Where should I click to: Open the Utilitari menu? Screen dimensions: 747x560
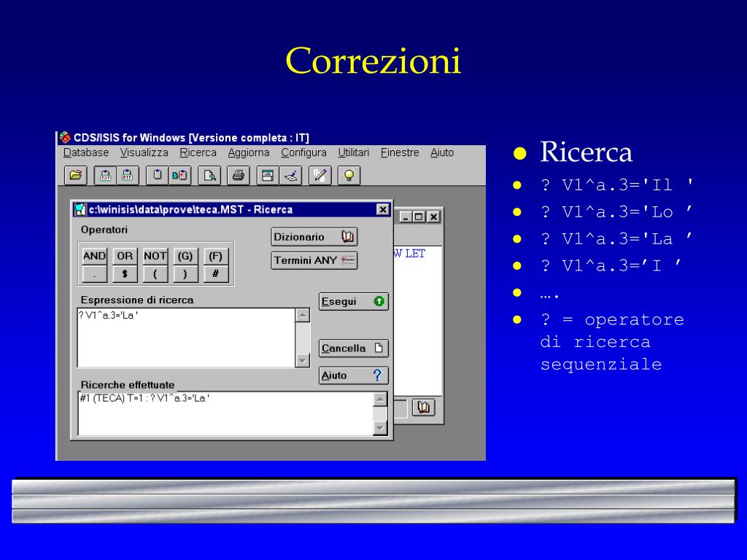click(x=354, y=152)
